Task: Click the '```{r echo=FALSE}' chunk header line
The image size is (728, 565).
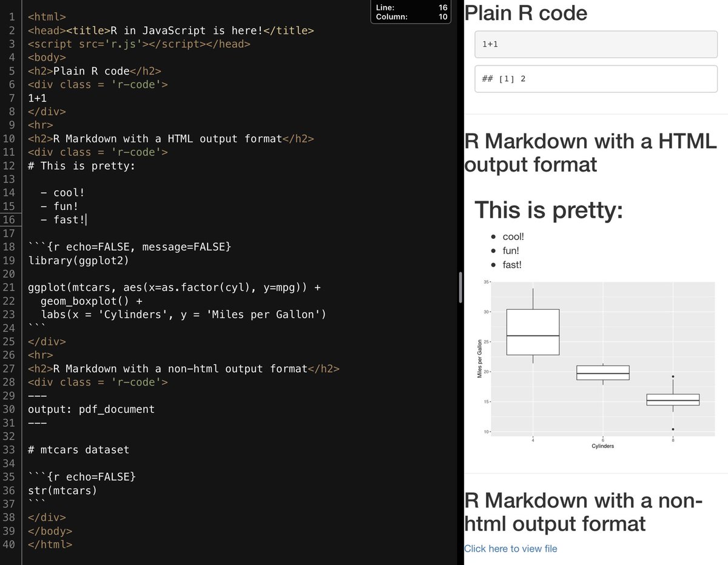Action: coord(82,477)
